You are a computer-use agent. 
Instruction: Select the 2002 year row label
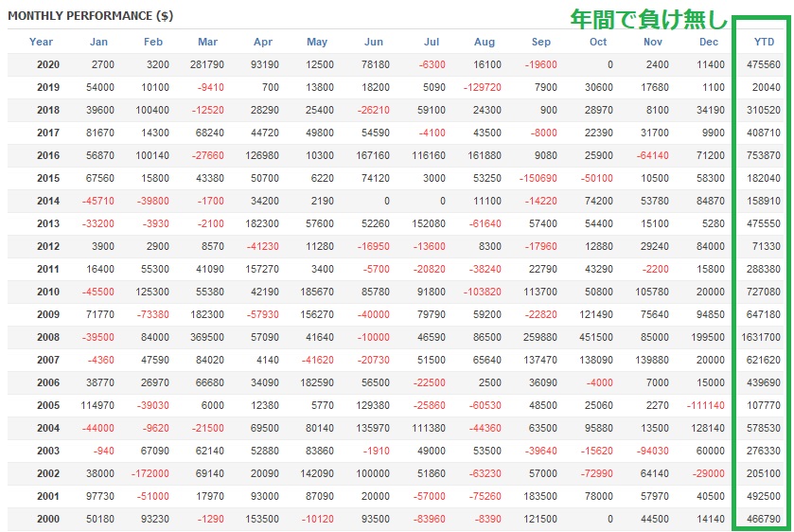tap(48, 473)
